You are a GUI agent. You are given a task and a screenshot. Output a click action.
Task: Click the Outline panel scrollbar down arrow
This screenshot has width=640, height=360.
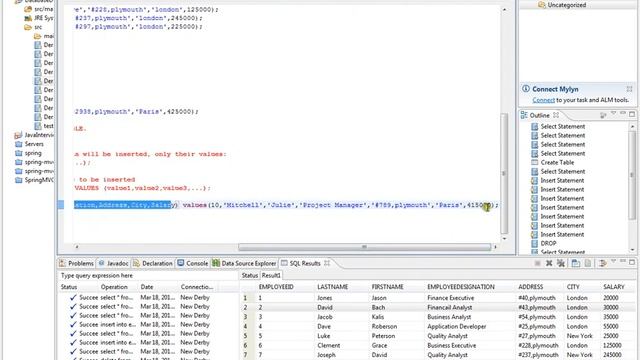632,251
